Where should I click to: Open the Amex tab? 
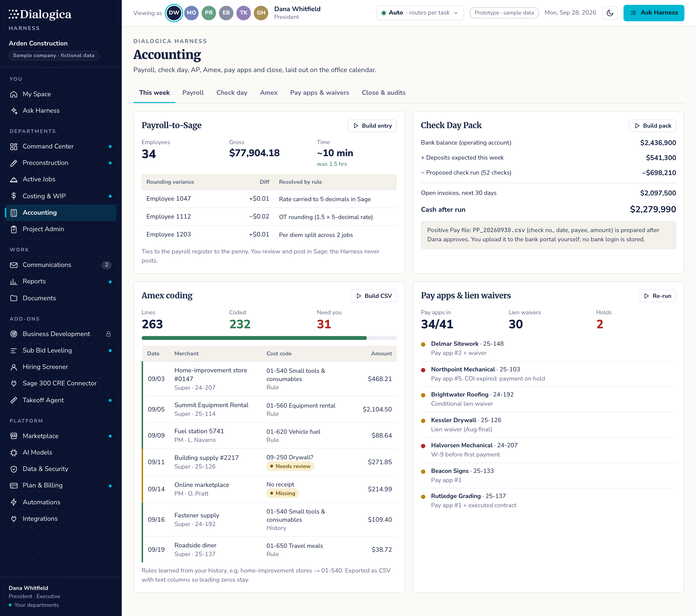(x=269, y=93)
